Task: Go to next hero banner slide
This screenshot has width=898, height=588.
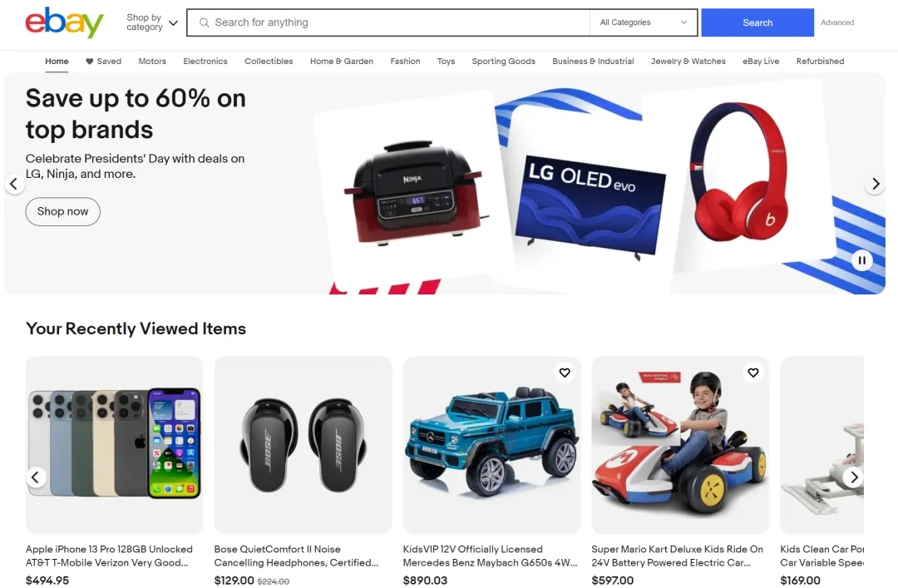Action: point(875,184)
